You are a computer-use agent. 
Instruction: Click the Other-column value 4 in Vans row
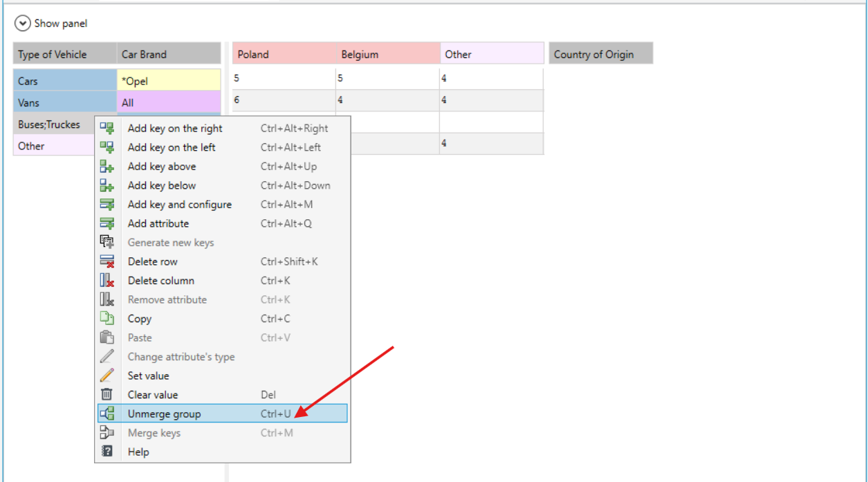492,100
